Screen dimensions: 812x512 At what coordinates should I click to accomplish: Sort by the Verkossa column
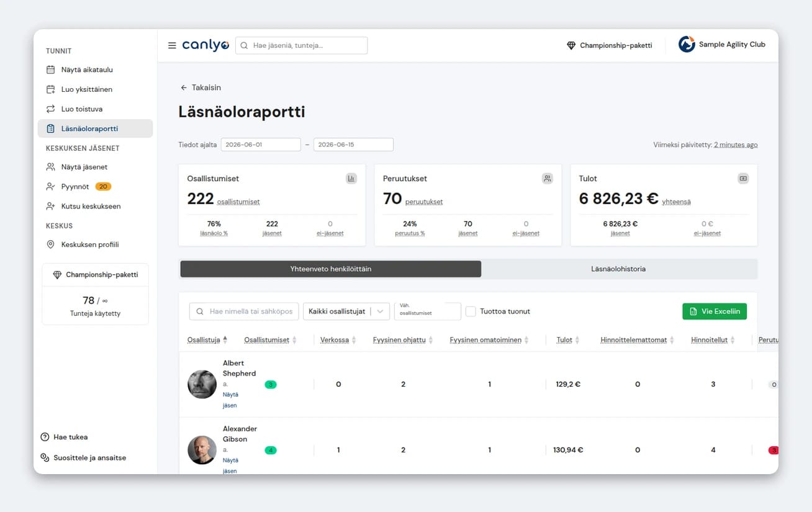click(x=338, y=340)
